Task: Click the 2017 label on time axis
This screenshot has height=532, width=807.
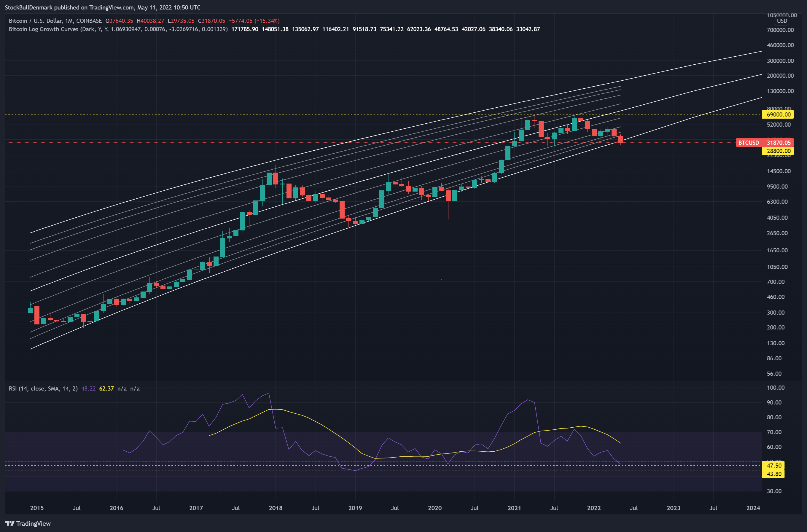Action: [x=196, y=508]
